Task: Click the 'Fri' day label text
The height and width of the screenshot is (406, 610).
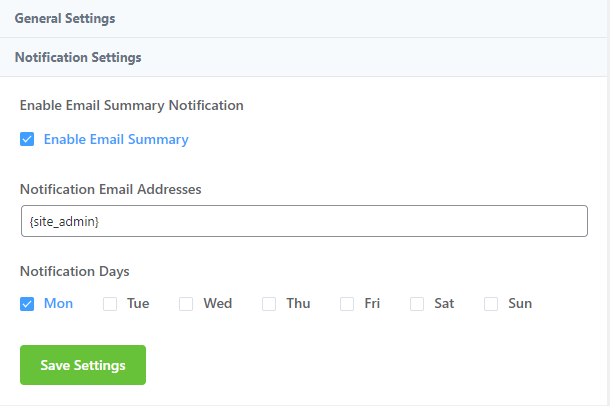Action: 372,304
